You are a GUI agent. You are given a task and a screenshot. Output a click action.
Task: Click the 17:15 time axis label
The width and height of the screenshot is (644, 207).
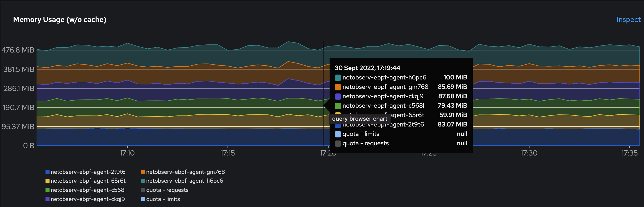coord(227,153)
